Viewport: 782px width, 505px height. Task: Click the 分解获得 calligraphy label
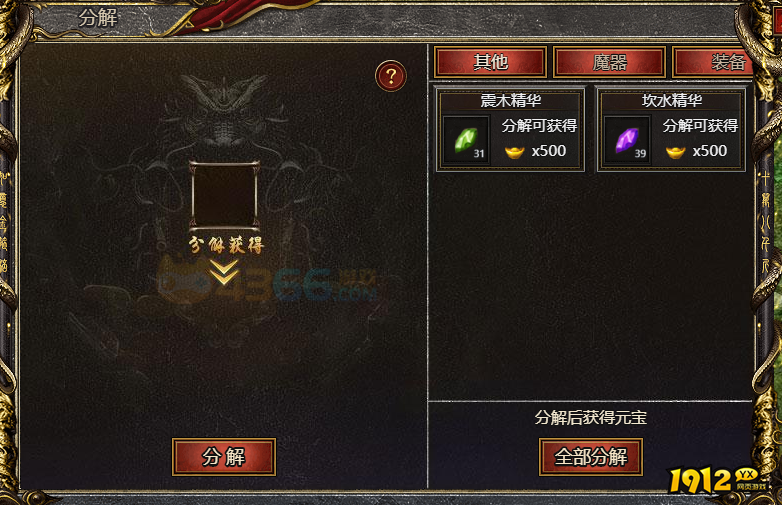click(x=225, y=245)
